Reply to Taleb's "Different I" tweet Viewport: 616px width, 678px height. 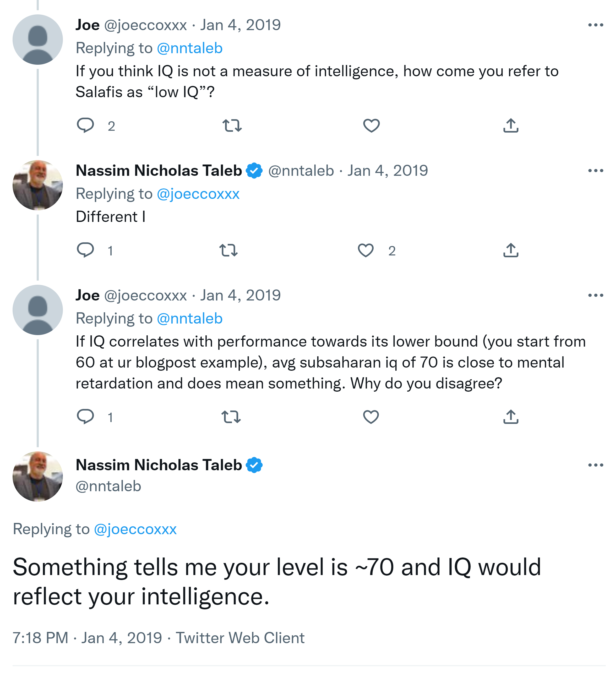pyautogui.click(x=85, y=250)
